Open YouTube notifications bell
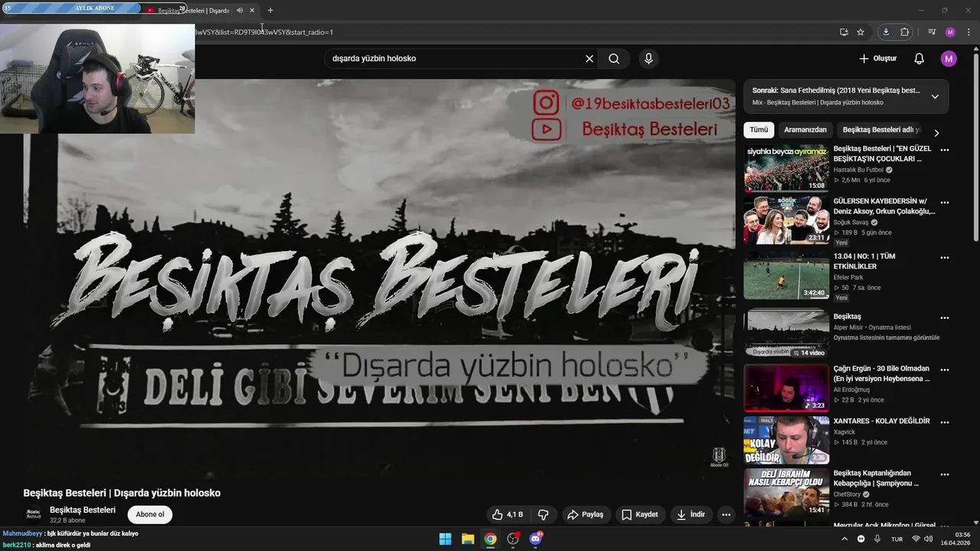 tap(920, 58)
